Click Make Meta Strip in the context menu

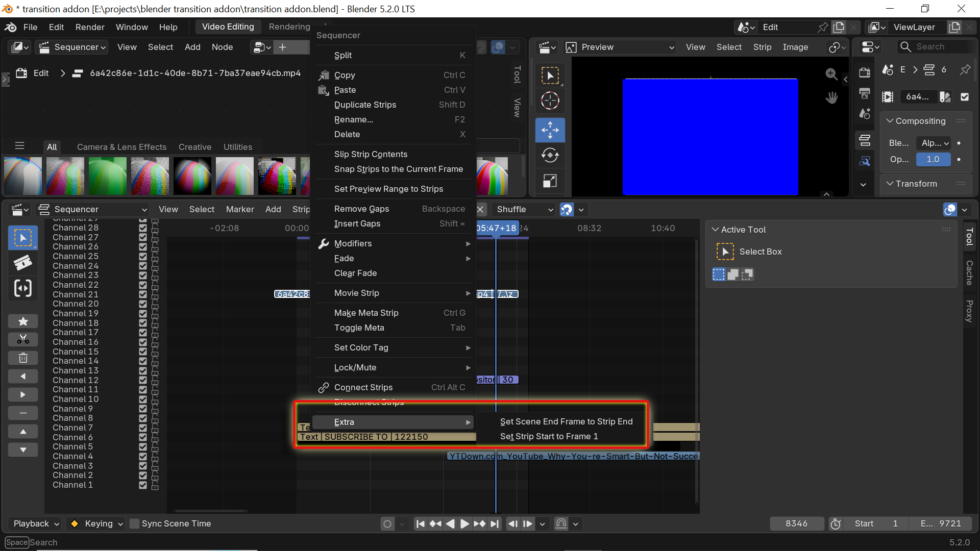(393, 313)
